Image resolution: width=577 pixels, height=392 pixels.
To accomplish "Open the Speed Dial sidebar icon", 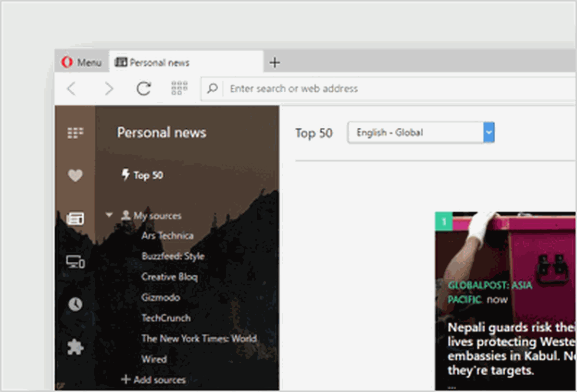I will coord(75,133).
